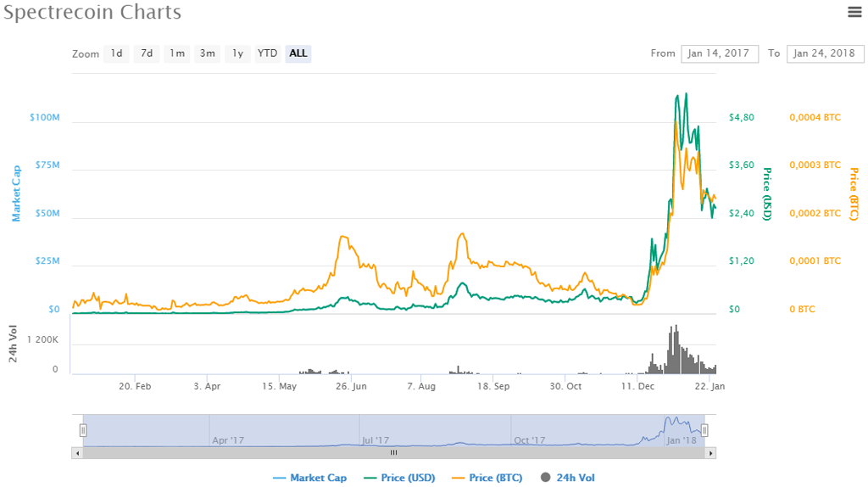Select the ALL zoom range
The width and height of the screenshot is (868, 487).
298,53
